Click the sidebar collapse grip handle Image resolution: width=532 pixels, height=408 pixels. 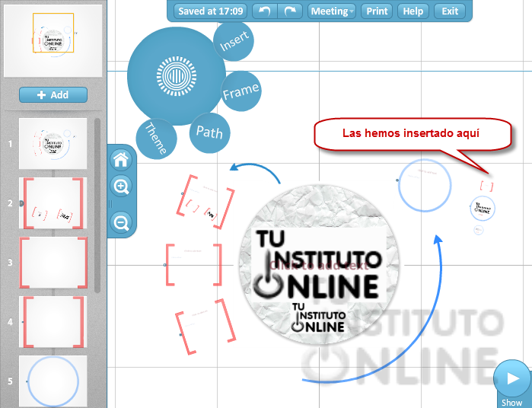coord(110,204)
